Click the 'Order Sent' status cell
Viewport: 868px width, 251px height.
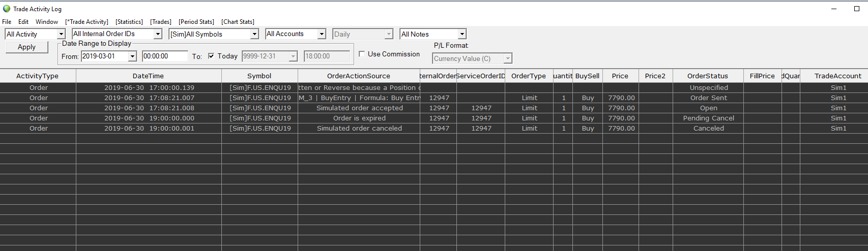(708, 98)
